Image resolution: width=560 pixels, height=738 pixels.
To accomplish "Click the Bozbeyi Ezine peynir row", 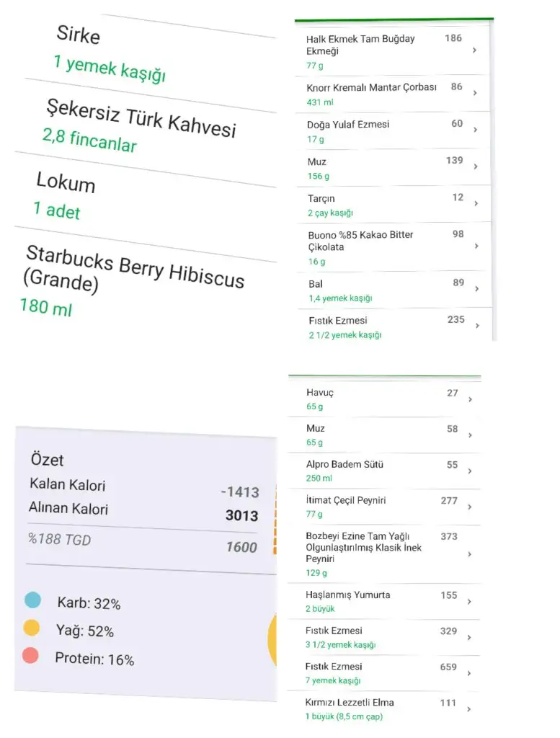I will click(368, 553).
